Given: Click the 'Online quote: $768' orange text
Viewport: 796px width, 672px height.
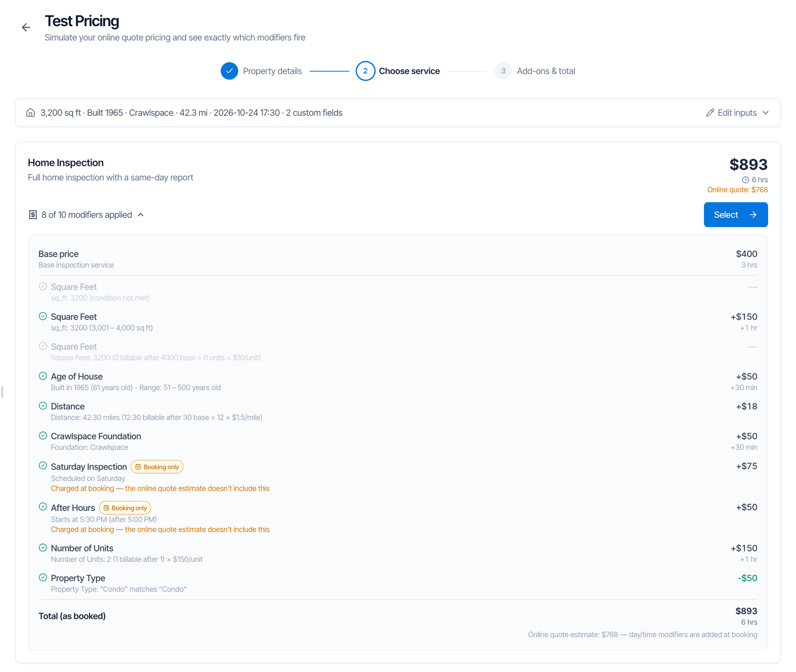Looking at the screenshot, I should [x=737, y=190].
